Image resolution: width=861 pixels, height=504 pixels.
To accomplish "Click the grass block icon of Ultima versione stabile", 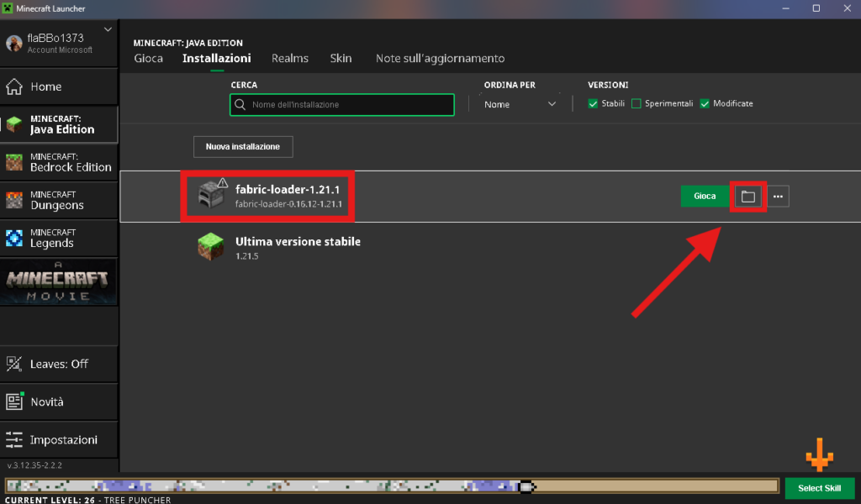I will pos(211,247).
